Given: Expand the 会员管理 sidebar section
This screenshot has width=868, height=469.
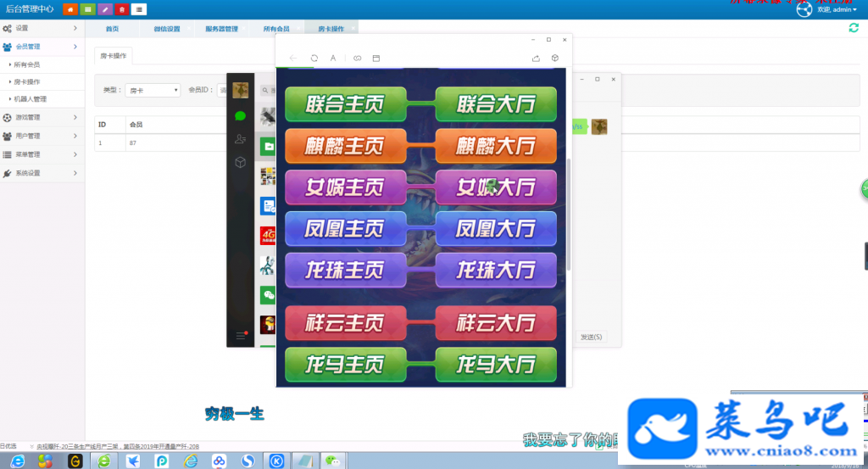Looking at the screenshot, I should coord(42,47).
